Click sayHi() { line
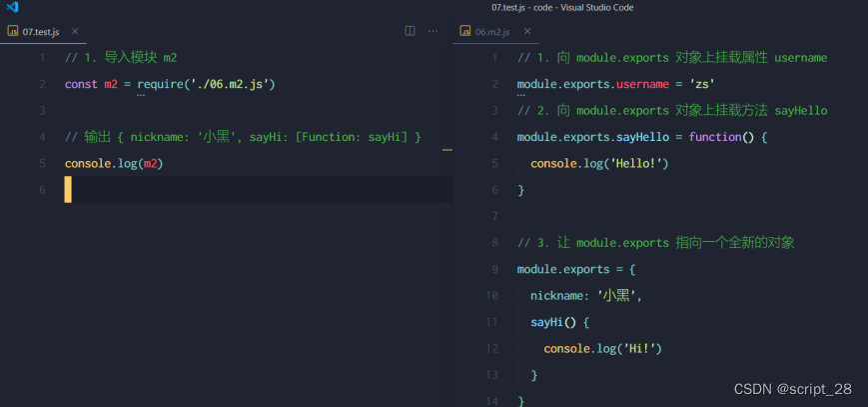 (559, 322)
